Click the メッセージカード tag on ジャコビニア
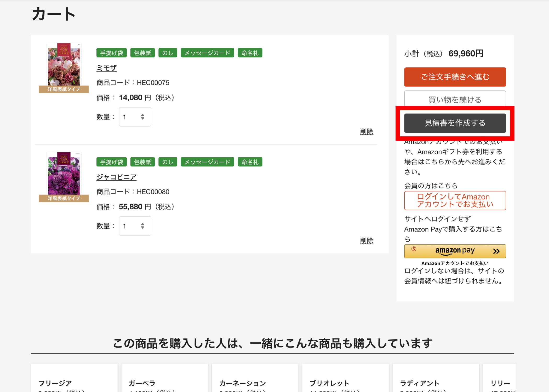Screen dimensions: 549x392 (207, 162)
